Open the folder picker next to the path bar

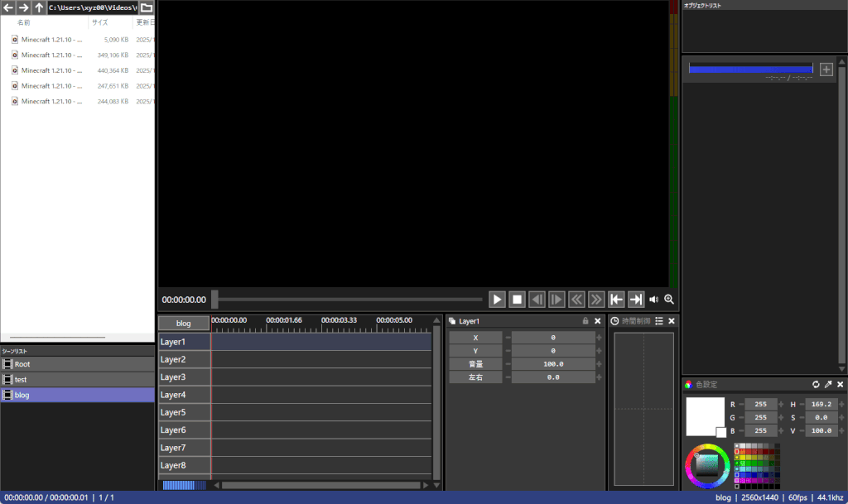tap(146, 7)
